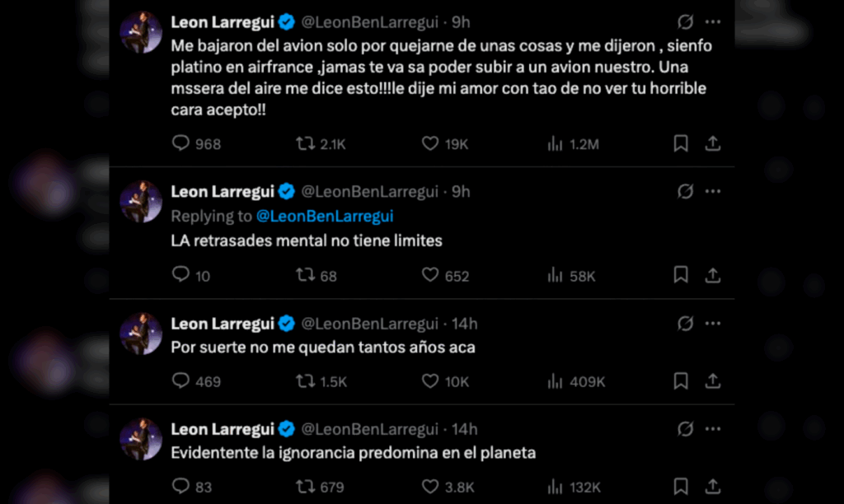The image size is (844, 504).
Task: View analytics of tweet with 1.2M views
Action: [x=556, y=144]
